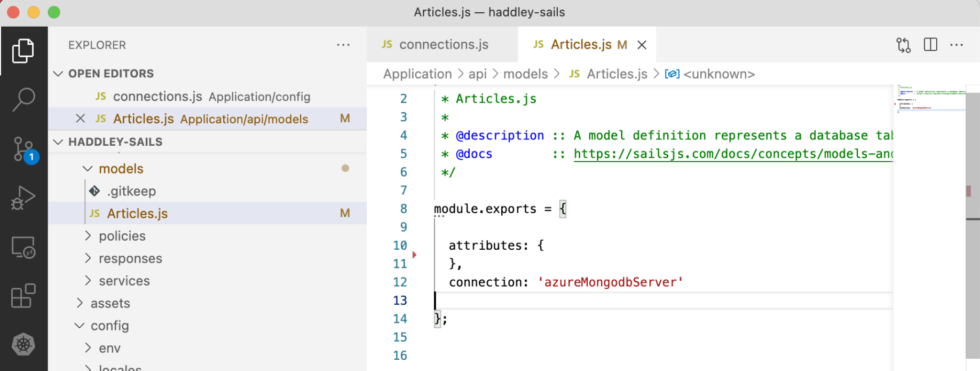Open the Explorer view in activity bar

[23, 51]
